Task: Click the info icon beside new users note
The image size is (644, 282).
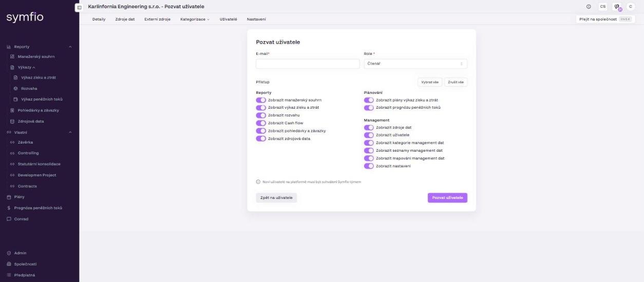Action: 258,182
